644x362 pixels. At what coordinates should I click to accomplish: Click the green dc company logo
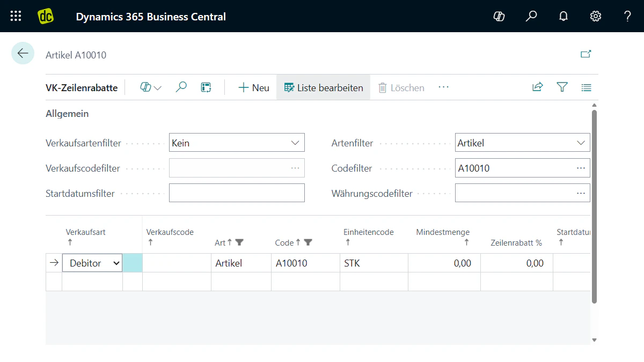pyautogui.click(x=46, y=16)
